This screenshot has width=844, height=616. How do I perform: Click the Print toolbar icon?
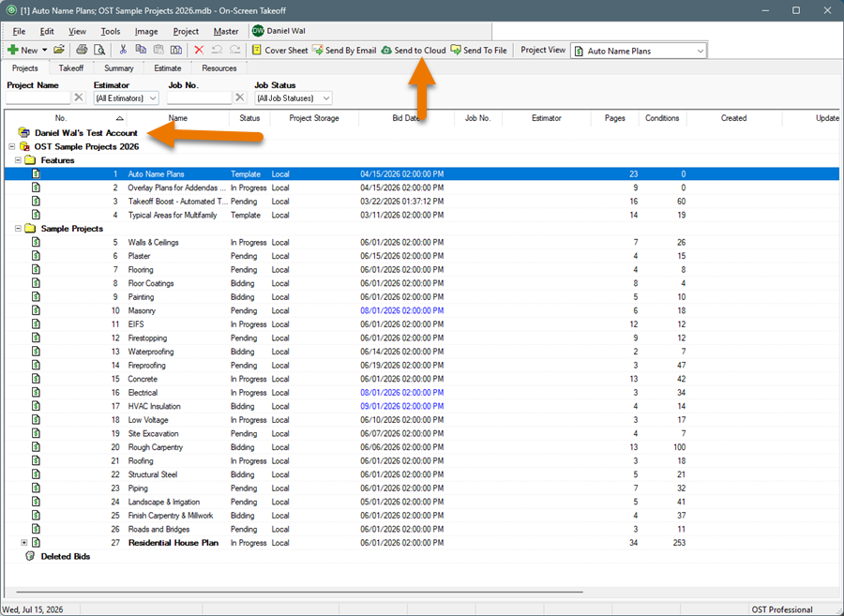82,50
